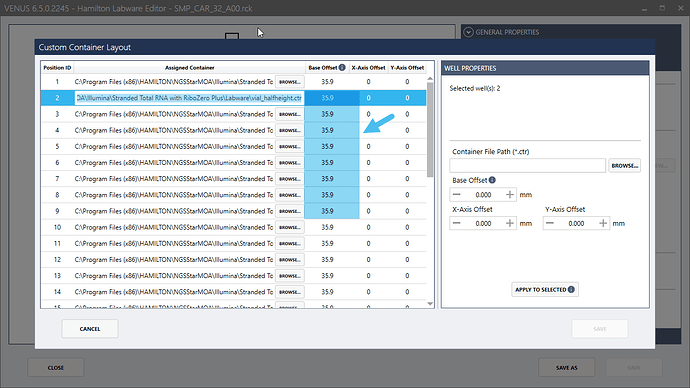Click the Container File Path input field
The height and width of the screenshot is (388, 690).
[528, 165]
